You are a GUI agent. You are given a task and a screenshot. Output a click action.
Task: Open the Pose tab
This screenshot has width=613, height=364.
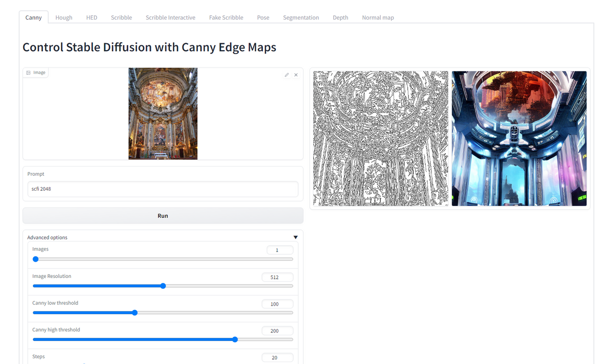point(263,17)
